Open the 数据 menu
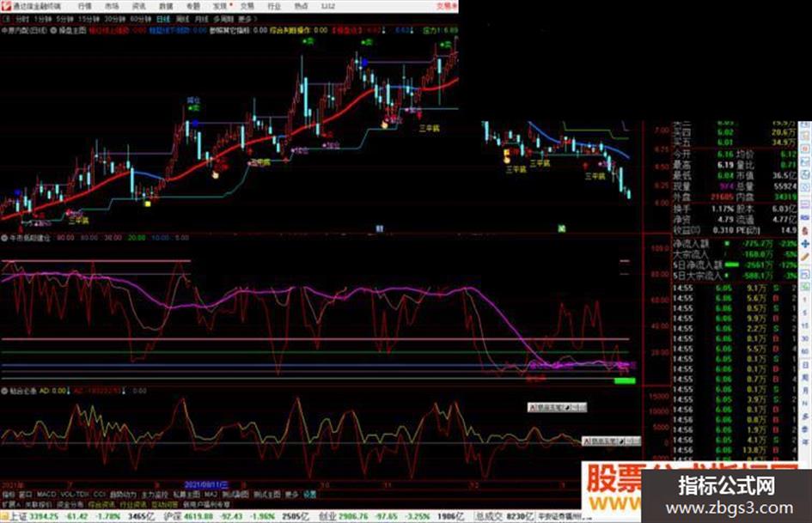 (166, 6)
